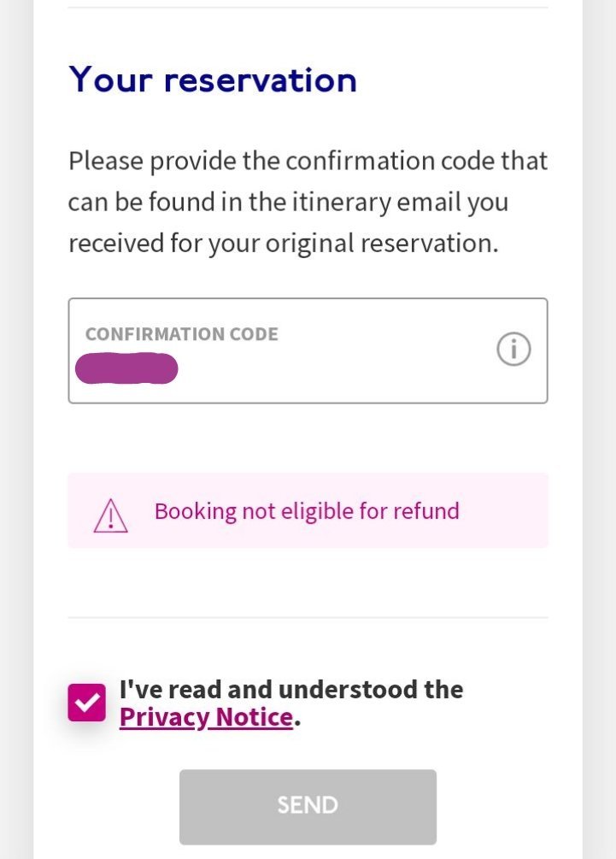
Task: Click "Booking not eligible for refund" message text
Action: (x=307, y=511)
